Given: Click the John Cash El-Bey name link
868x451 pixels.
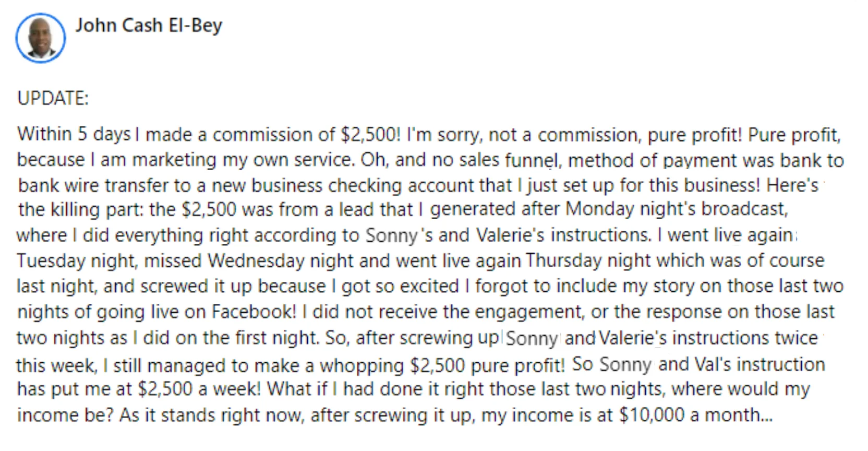Looking at the screenshot, I should [x=149, y=25].
